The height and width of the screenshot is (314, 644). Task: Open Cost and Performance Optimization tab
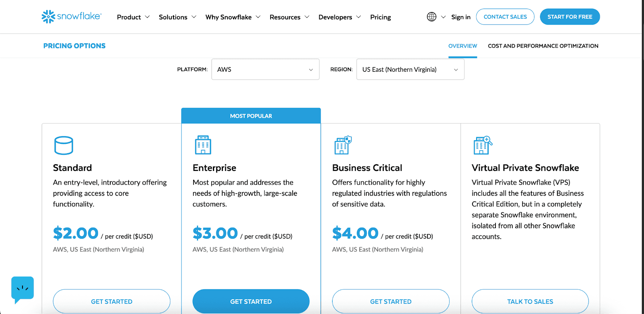543,46
